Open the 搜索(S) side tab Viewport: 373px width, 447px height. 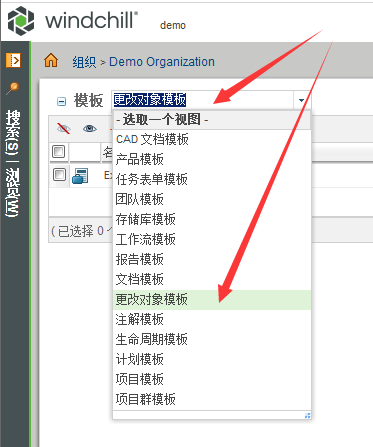[13, 134]
